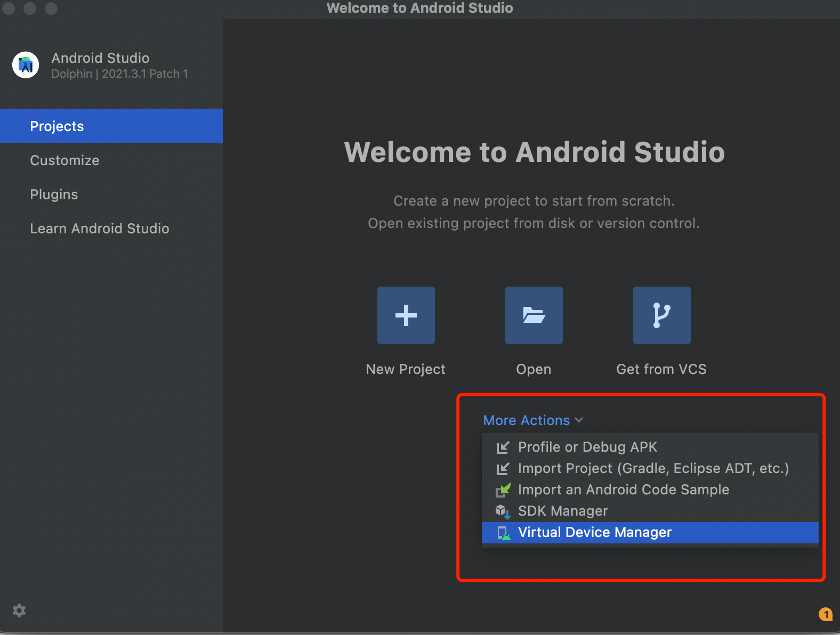Click the SDK Manager box icon
Screen dimensions: 840x635
click(503, 511)
